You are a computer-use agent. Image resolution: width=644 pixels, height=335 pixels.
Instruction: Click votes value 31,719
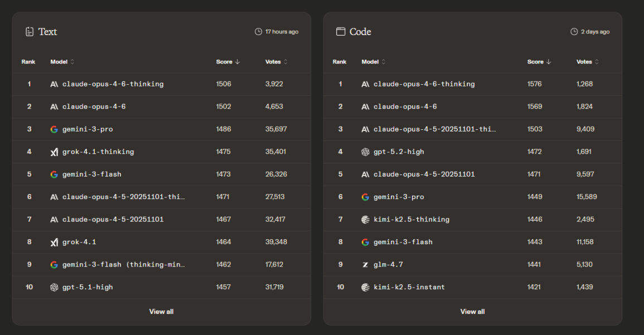[274, 288]
